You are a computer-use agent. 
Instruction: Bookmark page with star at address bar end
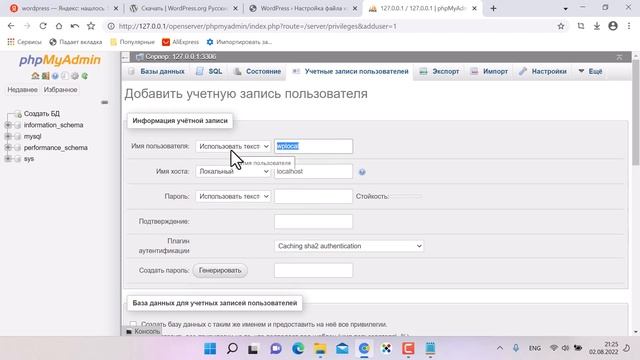(561, 26)
